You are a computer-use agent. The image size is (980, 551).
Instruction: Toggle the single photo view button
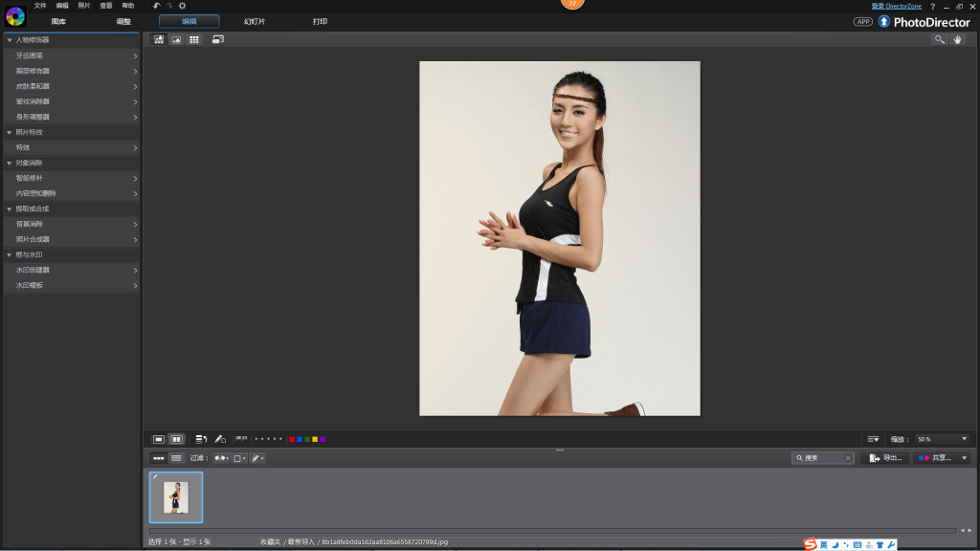click(x=159, y=439)
